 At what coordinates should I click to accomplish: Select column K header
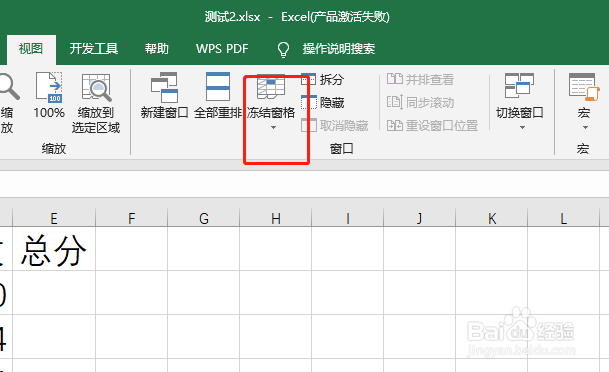[492, 218]
